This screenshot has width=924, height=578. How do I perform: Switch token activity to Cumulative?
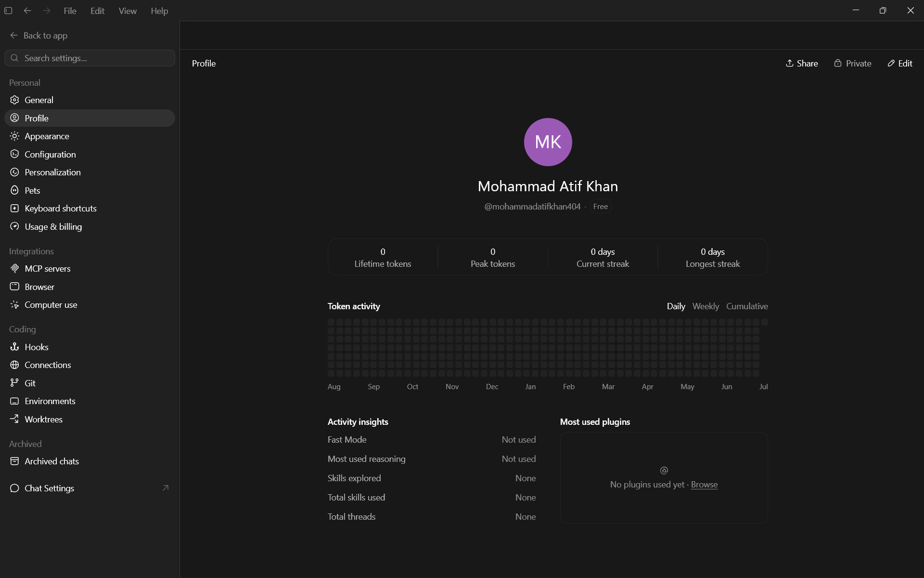747,306
